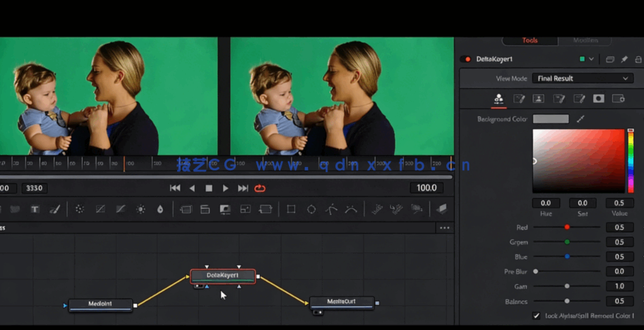Viewport: 644px width, 330px height.
Task: Add a Polygon mask node
Action: coord(331,209)
